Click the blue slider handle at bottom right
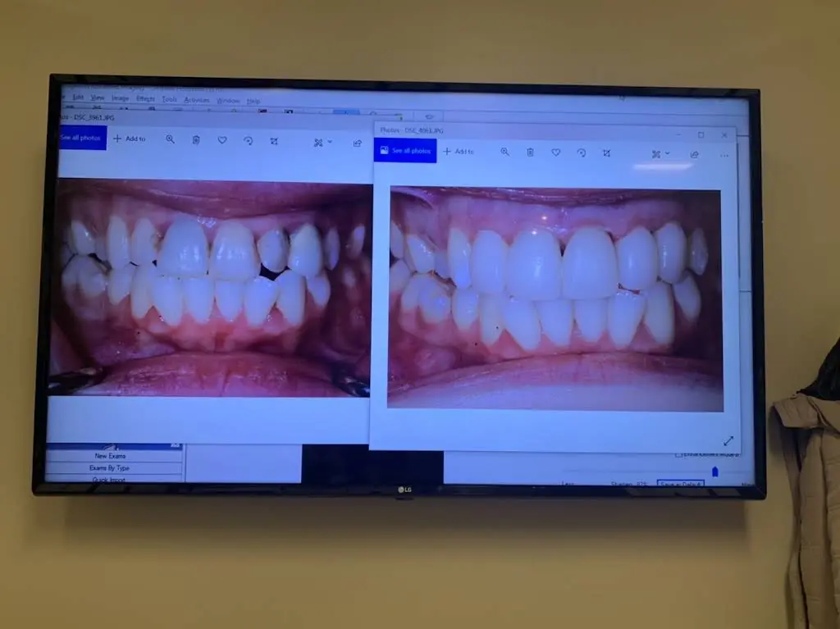Screen dimensions: 840x629 714,472
